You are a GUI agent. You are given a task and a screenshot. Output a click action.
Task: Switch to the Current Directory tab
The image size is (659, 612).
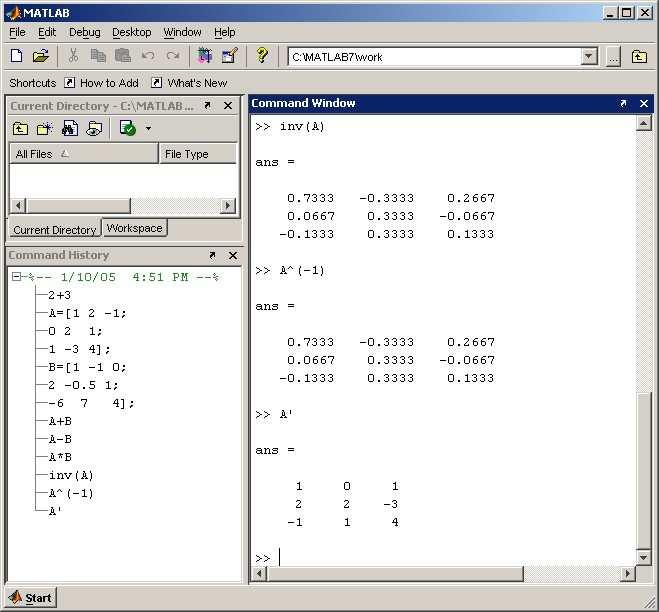[x=55, y=230]
